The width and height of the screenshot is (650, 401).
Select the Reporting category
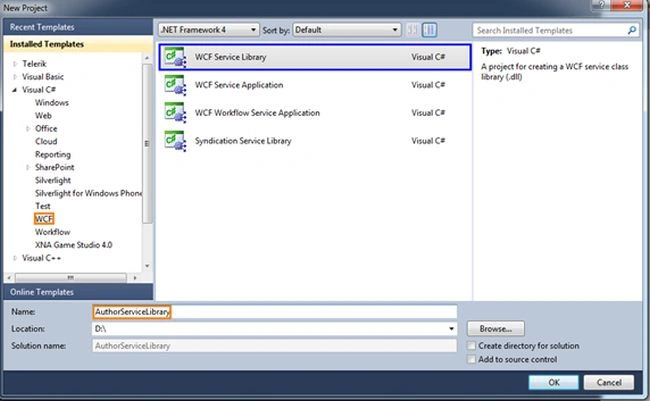pos(53,155)
